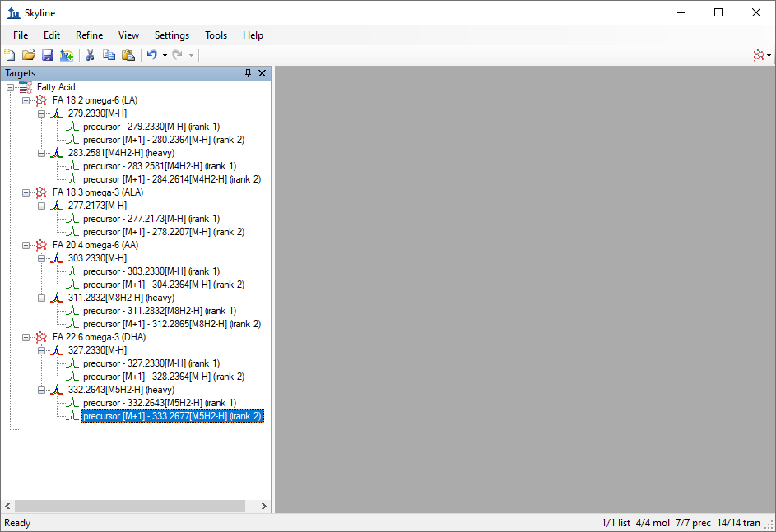Select transition precursor - 303.2330[M-H] (irank 1)
776x532 pixels.
coord(151,271)
